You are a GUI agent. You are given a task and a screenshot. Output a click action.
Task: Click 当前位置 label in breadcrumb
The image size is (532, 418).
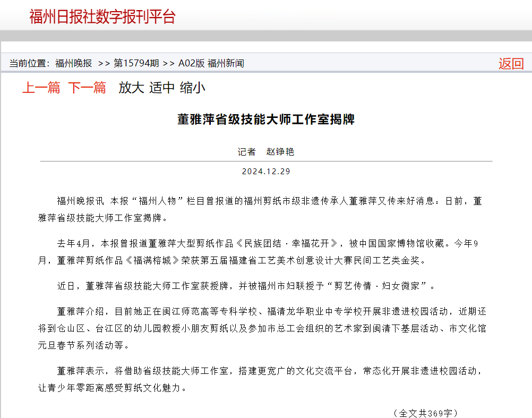[30, 63]
